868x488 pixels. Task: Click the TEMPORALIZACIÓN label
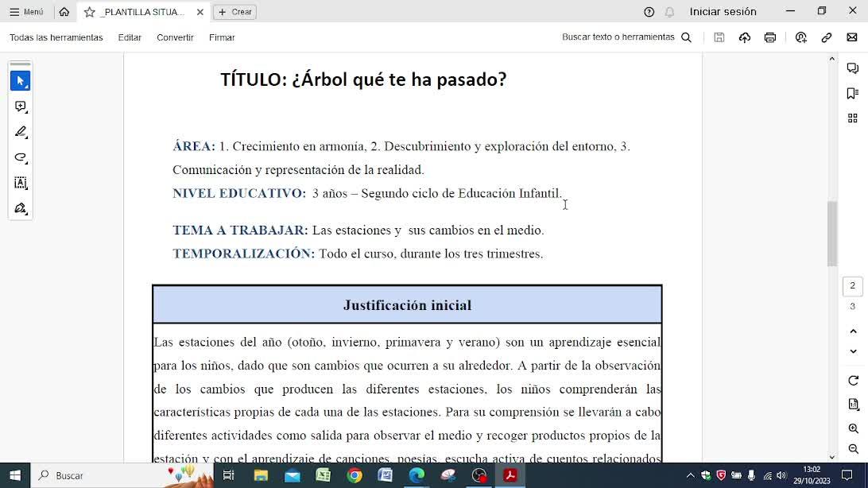(243, 254)
